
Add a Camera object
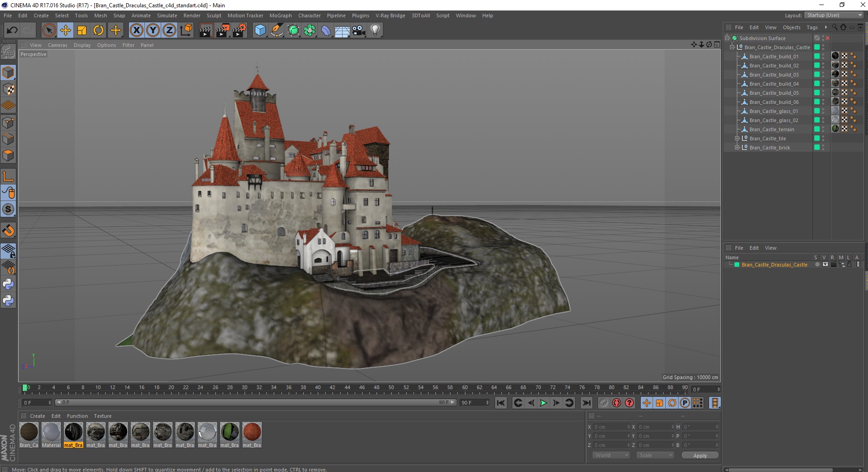pyautogui.click(x=359, y=31)
